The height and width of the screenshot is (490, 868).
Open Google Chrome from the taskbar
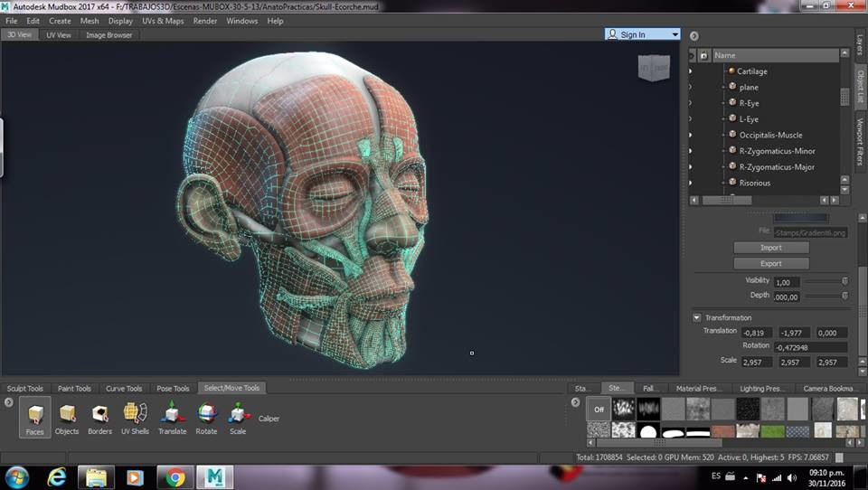[175, 476]
